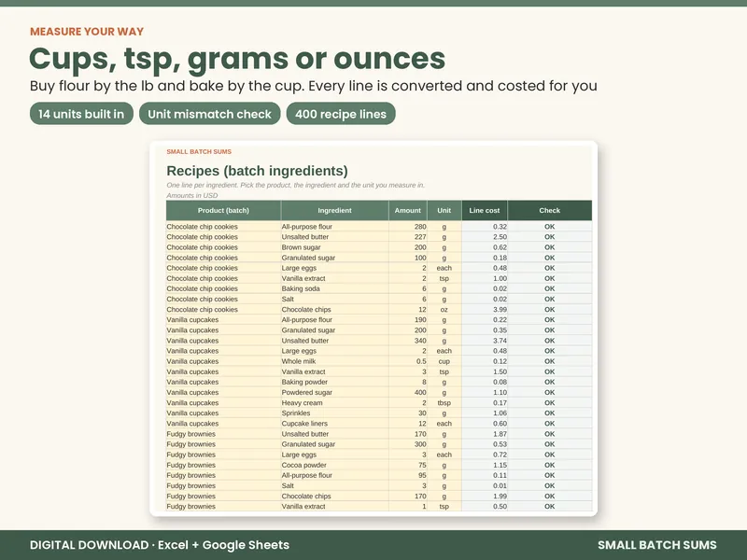Image resolution: width=747 pixels, height=560 pixels.
Task: Select 'each' unit cell for Cupcake liners
Action: [x=444, y=424]
